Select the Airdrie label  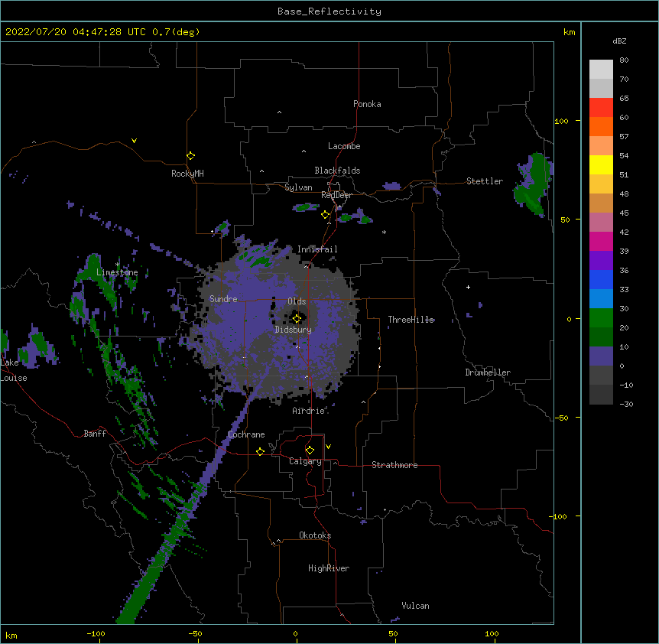tap(309, 411)
